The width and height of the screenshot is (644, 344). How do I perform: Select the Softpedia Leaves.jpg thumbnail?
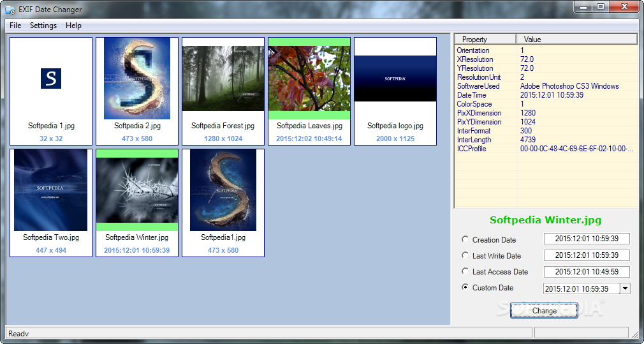(309, 91)
